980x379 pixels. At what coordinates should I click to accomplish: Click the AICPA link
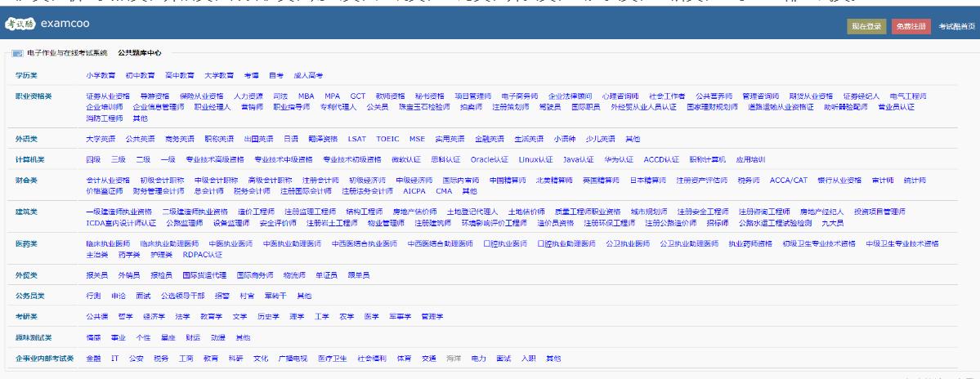pos(414,191)
